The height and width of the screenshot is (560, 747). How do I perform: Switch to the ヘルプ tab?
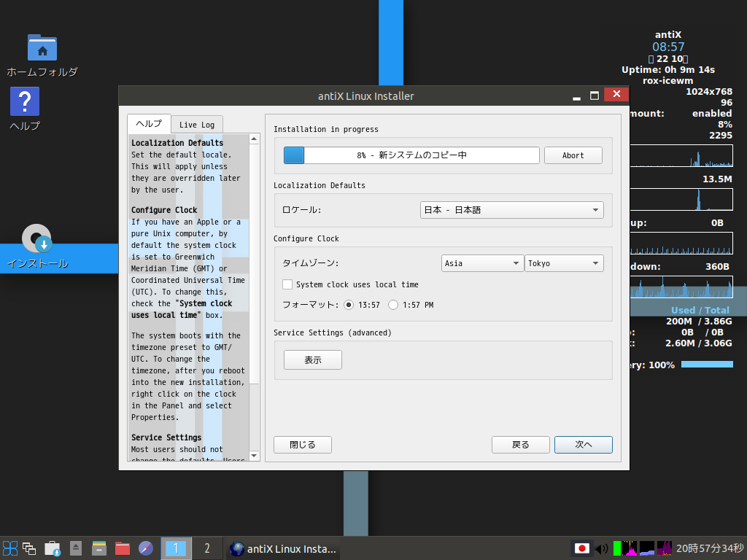click(x=149, y=124)
